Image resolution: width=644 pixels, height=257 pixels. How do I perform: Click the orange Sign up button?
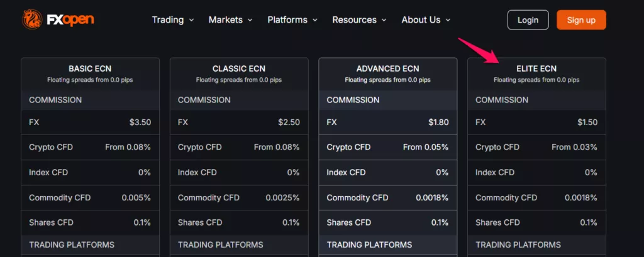[581, 19]
